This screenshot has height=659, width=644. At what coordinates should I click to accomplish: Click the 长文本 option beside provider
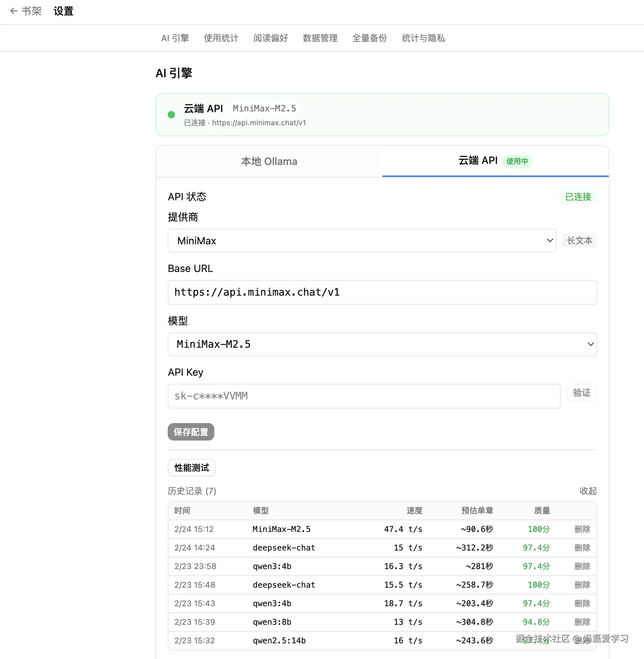coord(579,240)
